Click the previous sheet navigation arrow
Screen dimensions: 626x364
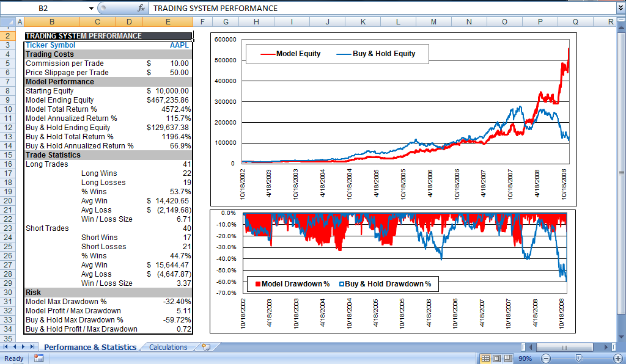pyautogui.click(x=15, y=347)
